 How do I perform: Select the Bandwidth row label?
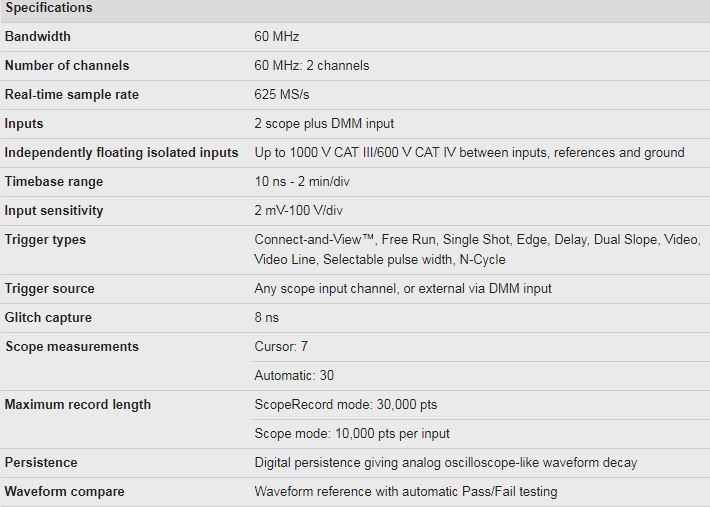38,37
